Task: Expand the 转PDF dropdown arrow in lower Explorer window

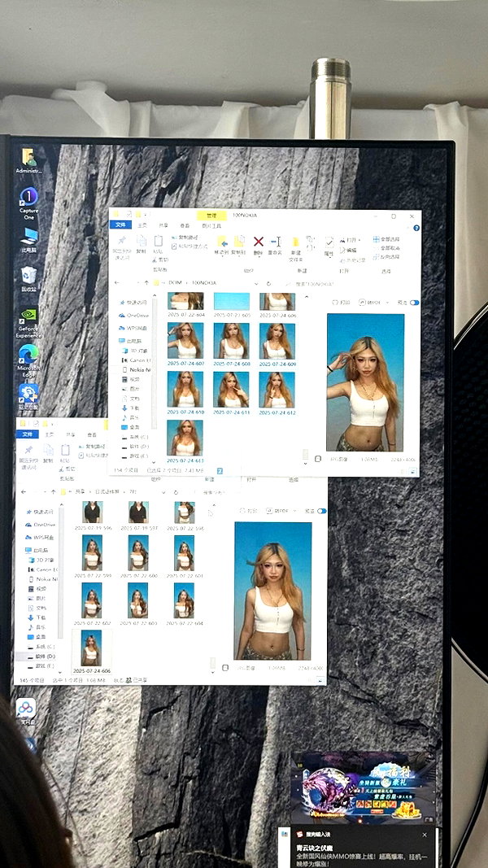Action: (294, 511)
